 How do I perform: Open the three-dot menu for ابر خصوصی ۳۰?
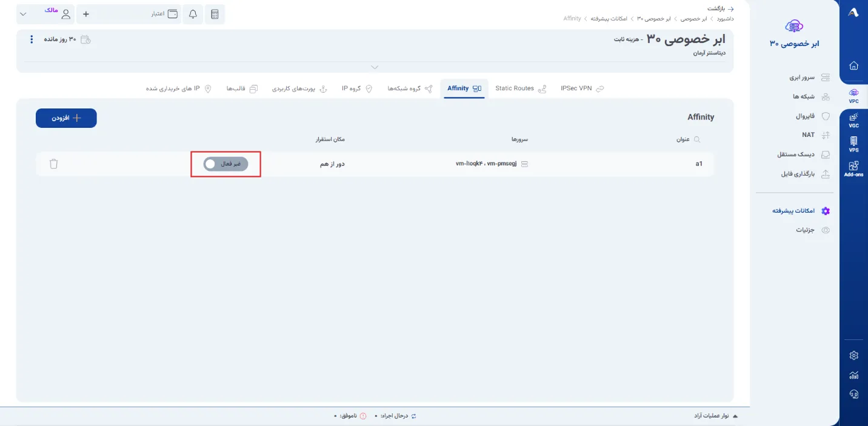coord(32,39)
